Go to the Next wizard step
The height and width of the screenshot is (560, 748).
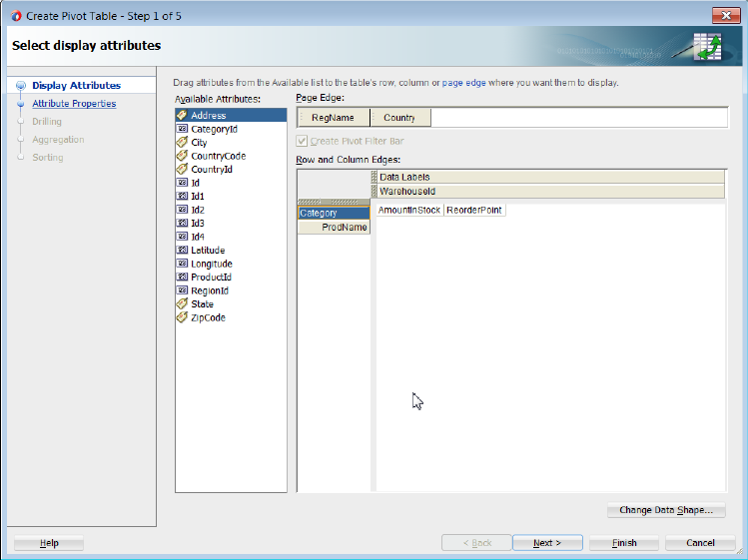pyautogui.click(x=547, y=543)
